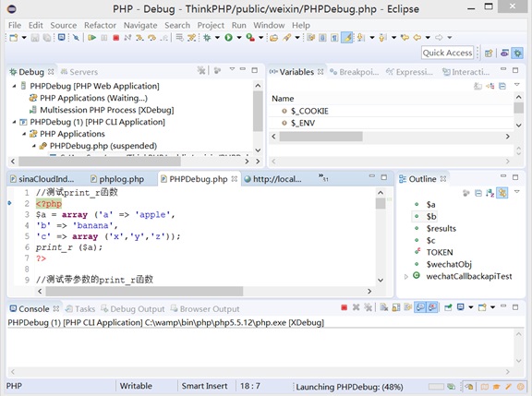Toggle Block Selection Mode toolbar button
This screenshot has height=396, width=532.
tap(322, 38)
